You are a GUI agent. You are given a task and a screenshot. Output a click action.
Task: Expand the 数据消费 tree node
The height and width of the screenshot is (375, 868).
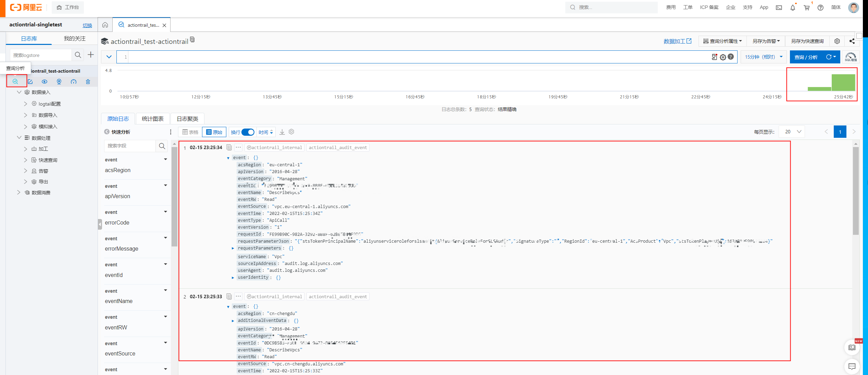click(19, 193)
